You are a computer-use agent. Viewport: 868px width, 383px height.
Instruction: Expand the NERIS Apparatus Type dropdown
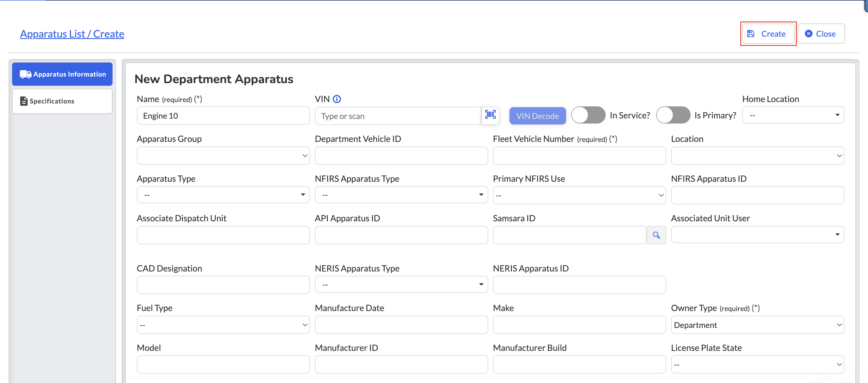[x=401, y=285]
